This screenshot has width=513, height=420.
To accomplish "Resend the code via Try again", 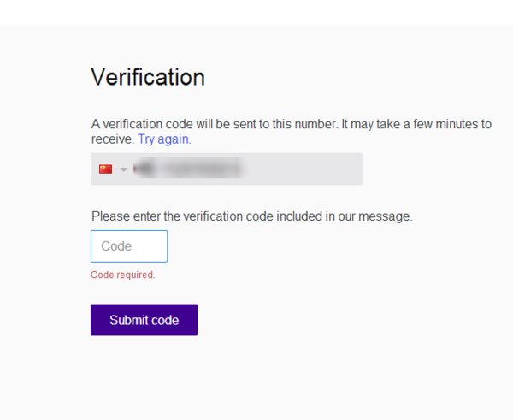I will [164, 139].
